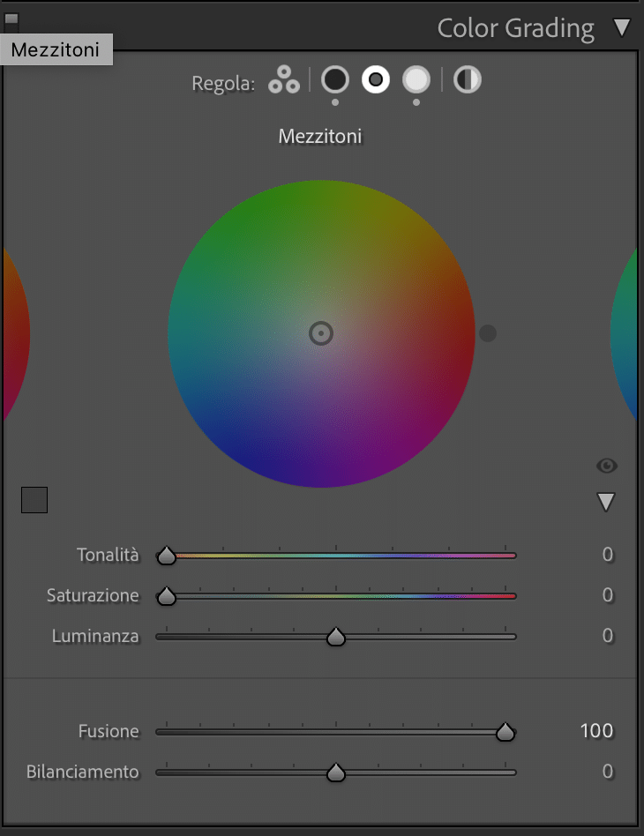
Task: Collapse the Color Grading panel triangle
Action: pyautogui.click(x=622, y=27)
